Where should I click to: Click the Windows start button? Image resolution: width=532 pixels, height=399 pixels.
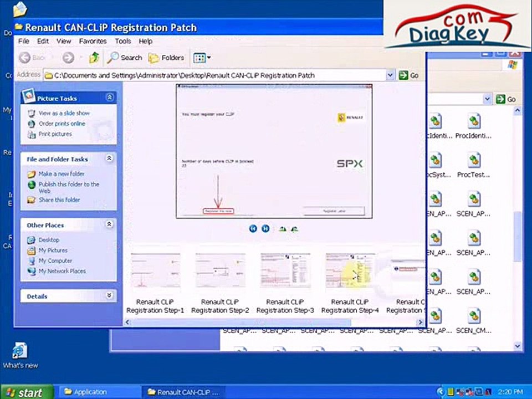click(x=27, y=392)
